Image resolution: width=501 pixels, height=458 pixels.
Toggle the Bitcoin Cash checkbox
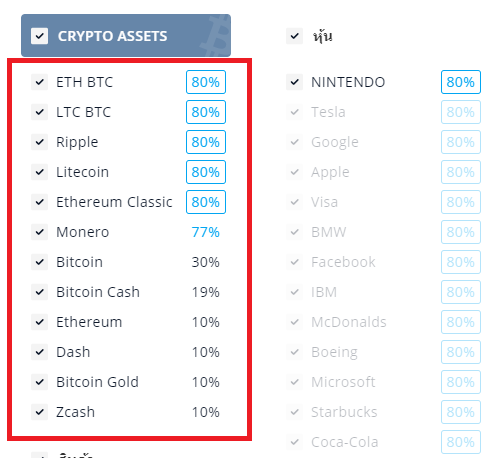[39, 292]
